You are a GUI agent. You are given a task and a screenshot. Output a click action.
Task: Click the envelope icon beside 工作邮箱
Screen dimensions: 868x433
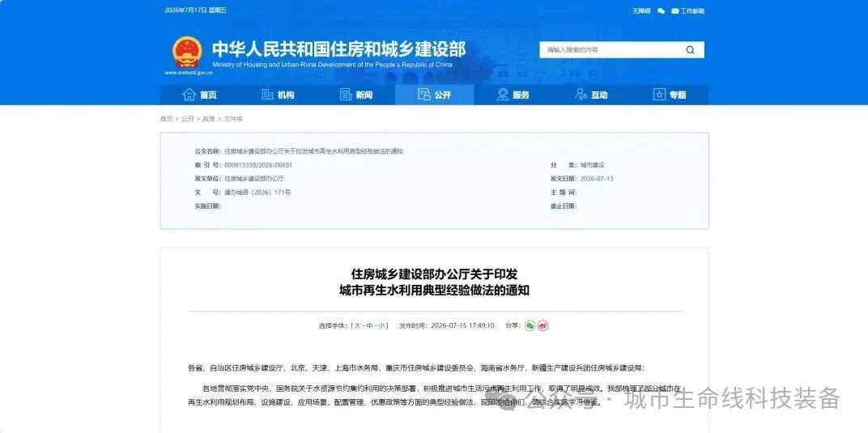click(674, 11)
